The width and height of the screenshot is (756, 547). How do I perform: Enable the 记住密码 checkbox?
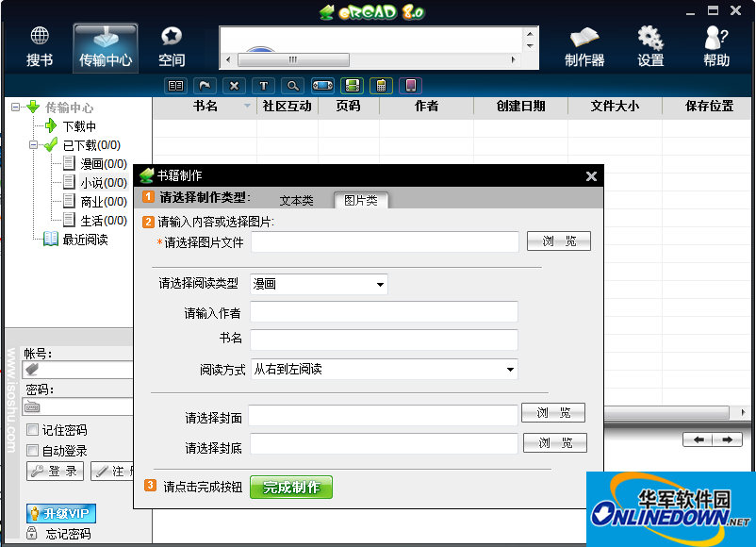[33, 430]
